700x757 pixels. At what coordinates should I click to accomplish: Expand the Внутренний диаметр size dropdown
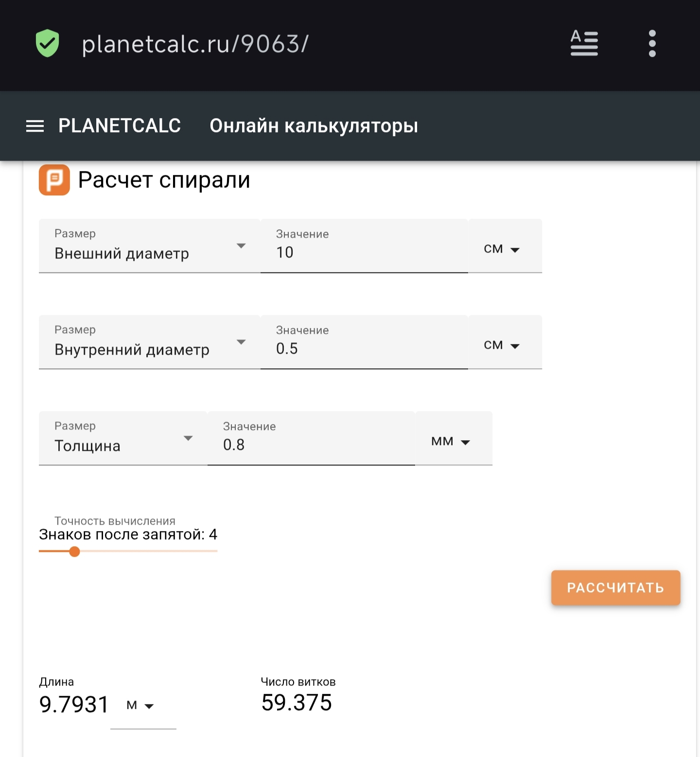click(x=149, y=343)
